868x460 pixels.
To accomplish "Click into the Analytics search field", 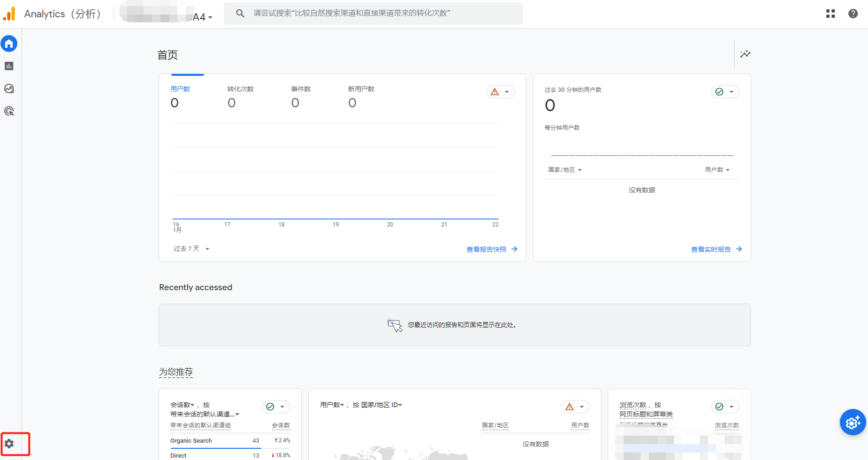I will click(x=373, y=13).
